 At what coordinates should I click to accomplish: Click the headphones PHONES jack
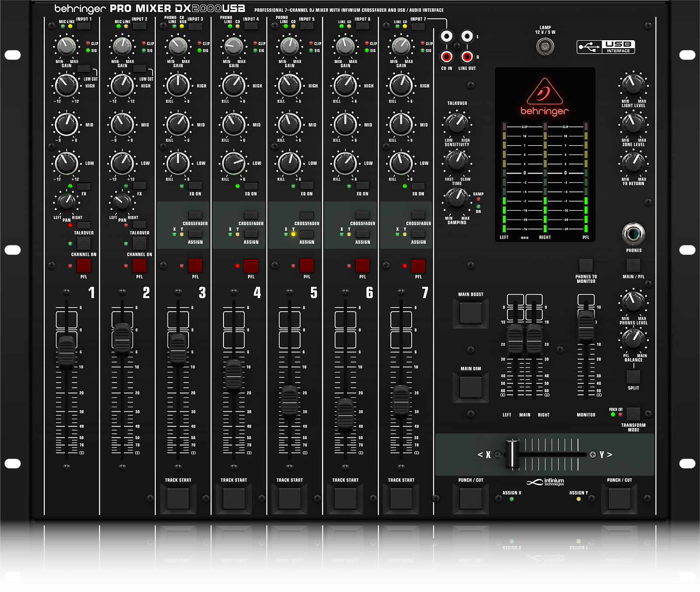coord(633,235)
